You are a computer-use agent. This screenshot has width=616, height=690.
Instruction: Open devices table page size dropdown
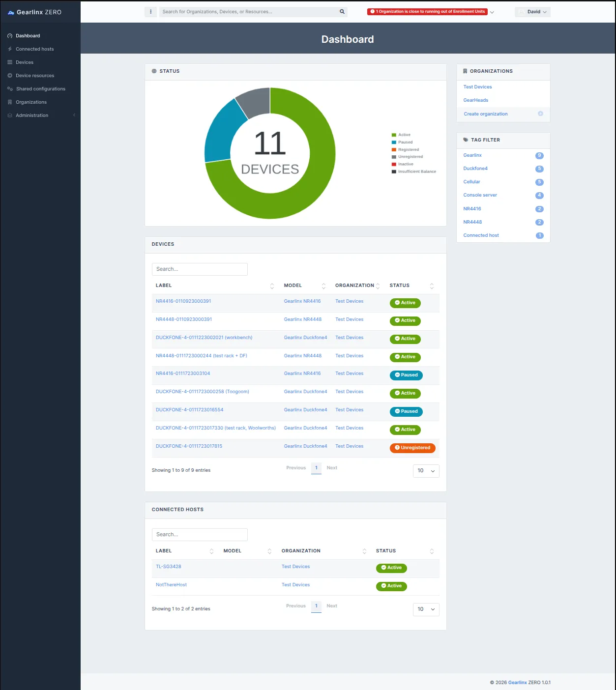click(426, 471)
